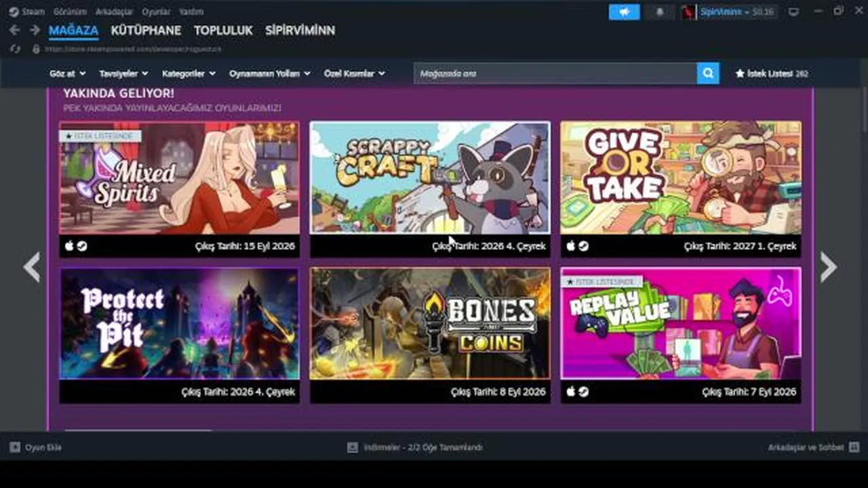Viewport: 868px width, 488px height.
Task: Open notifications with the bell icon
Action: (x=660, y=12)
